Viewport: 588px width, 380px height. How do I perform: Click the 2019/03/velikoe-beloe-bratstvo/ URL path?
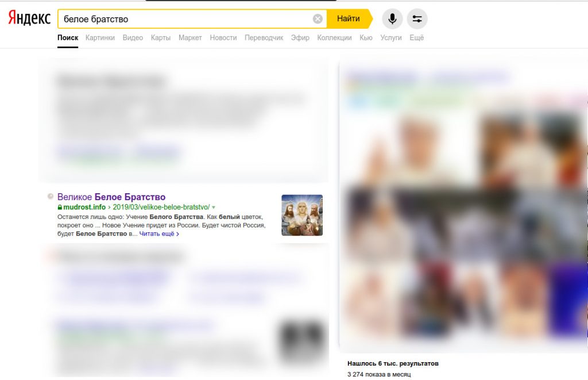161,207
